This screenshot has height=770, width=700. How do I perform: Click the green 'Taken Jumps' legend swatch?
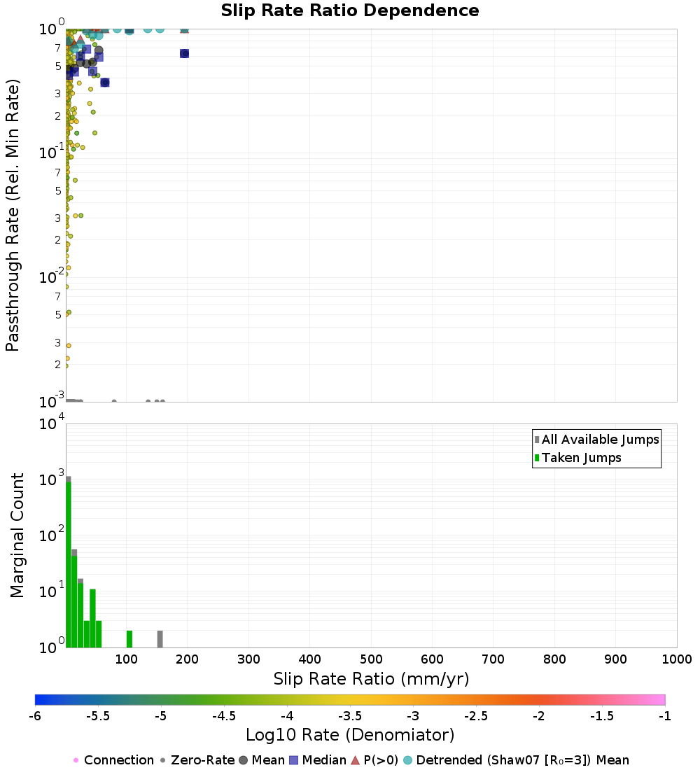(x=537, y=458)
